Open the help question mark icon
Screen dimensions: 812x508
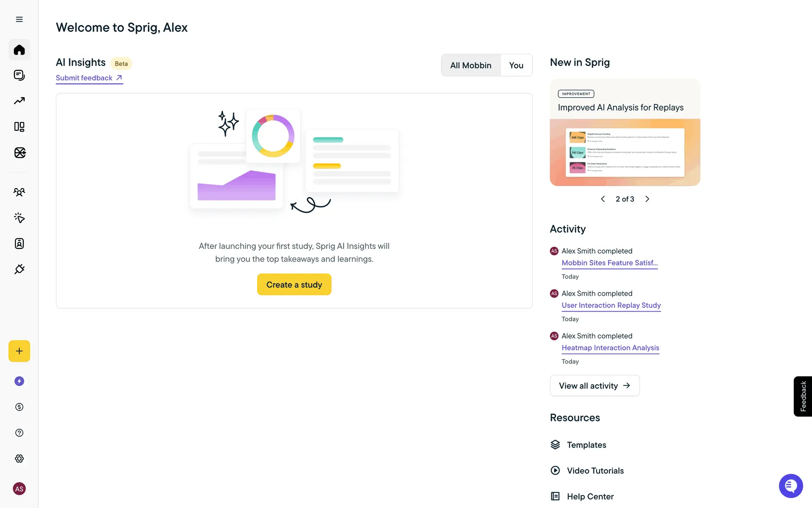click(x=19, y=433)
